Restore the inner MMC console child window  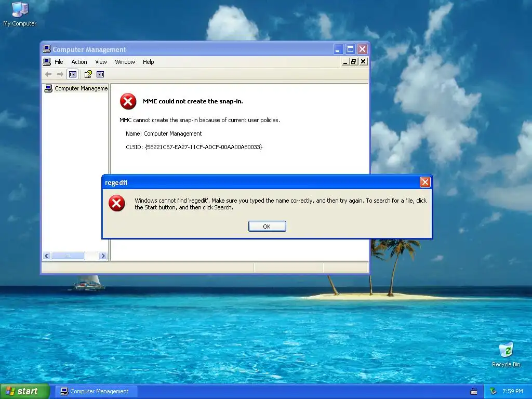(354, 61)
